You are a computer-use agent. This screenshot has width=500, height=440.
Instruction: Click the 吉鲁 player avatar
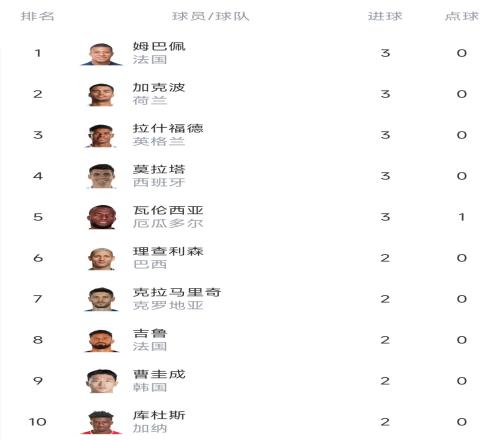tap(102, 341)
